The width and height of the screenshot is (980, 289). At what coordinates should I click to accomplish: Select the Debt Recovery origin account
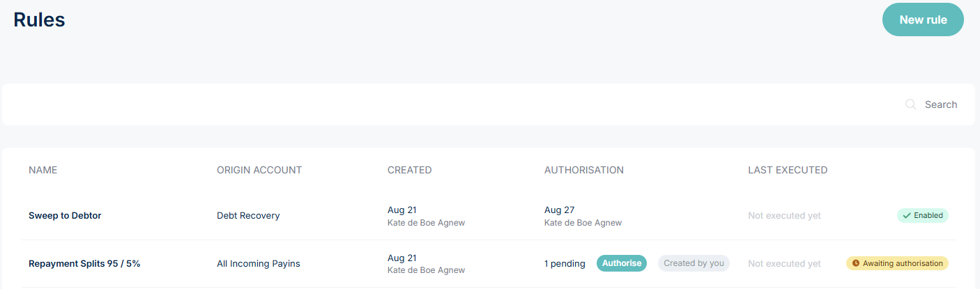click(x=248, y=216)
